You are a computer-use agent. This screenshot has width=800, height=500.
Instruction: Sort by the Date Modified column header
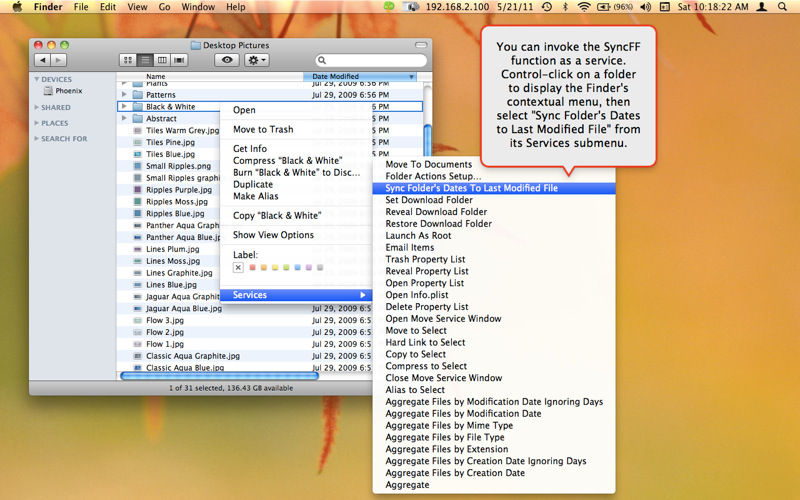pyautogui.click(x=360, y=76)
